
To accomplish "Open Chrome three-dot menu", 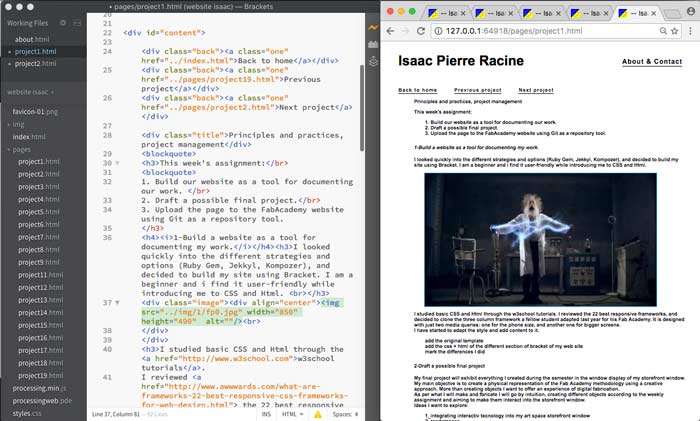I will [x=691, y=31].
